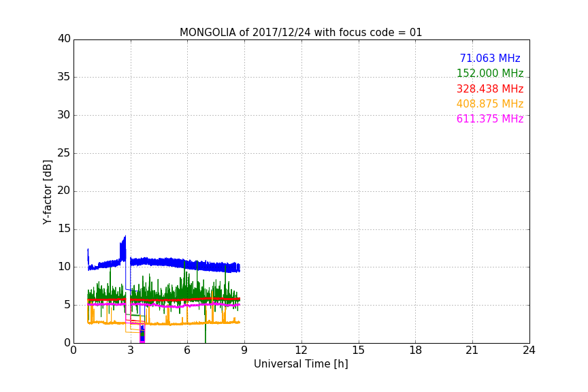Click the x-axis tick label 18
The image size is (588, 392).
tap(416, 350)
